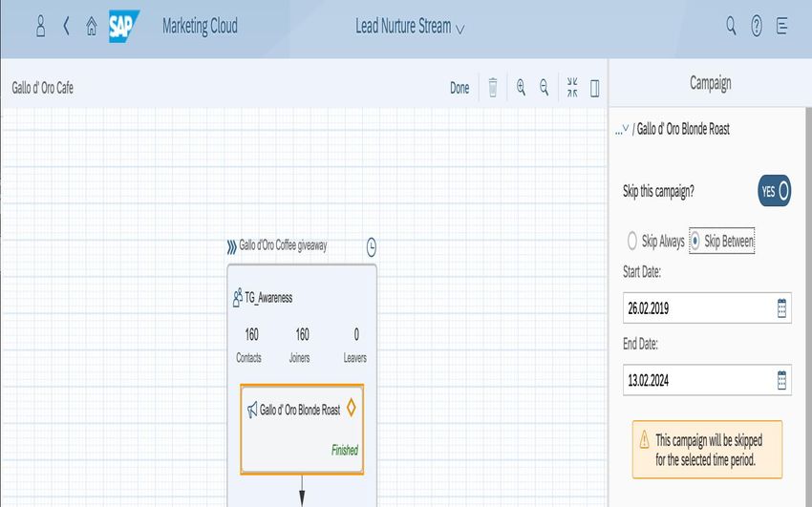This screenshot has height=507, width=812.
Task: Open the home page icon
Action: (x=91, y=26)
